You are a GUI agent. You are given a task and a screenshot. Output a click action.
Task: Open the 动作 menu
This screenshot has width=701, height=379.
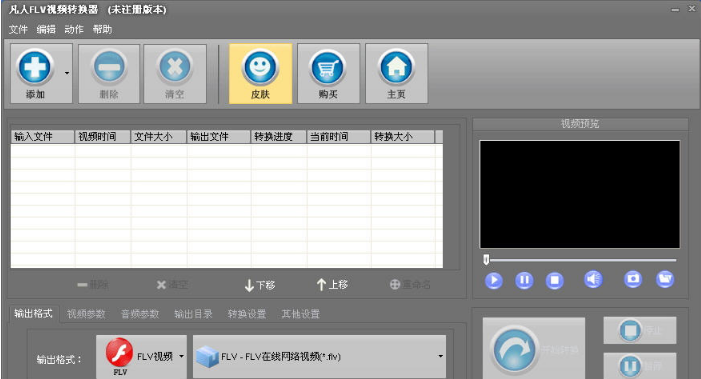coord(74,29)
